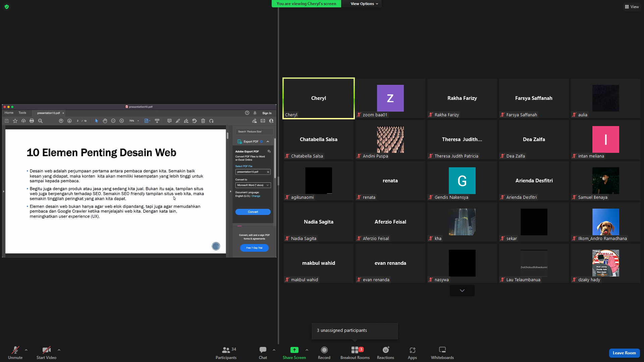The width and height of the screenshot is (644, 362).
Task: Open Breakout Rooms
Action: click(355, 353)
